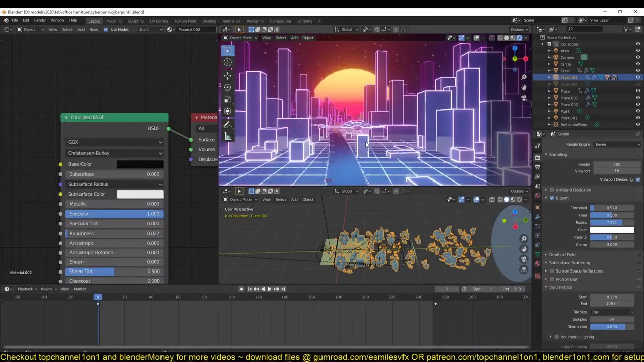Image resolution: width=644 pixels, height=362 pixels.
Task: Play the animation in timeline
Action: coord(269,289)
